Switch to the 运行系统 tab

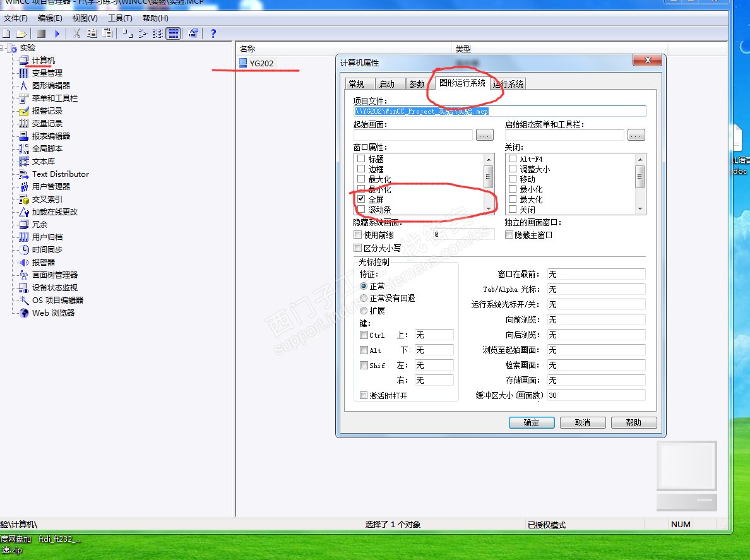click(x=508, y=84)
